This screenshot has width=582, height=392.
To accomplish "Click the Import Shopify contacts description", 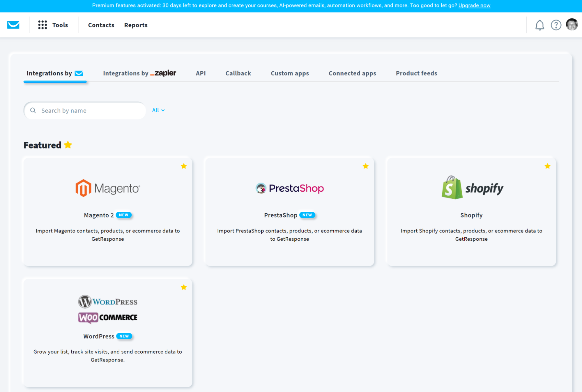I will [471, 235].
